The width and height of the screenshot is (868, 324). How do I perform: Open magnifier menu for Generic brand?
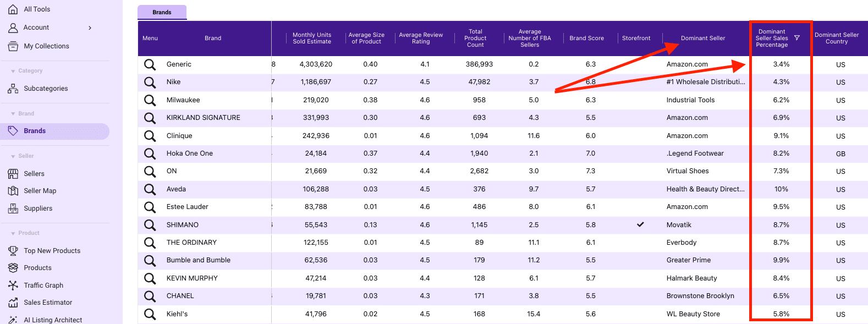click(x=150, y=64)
